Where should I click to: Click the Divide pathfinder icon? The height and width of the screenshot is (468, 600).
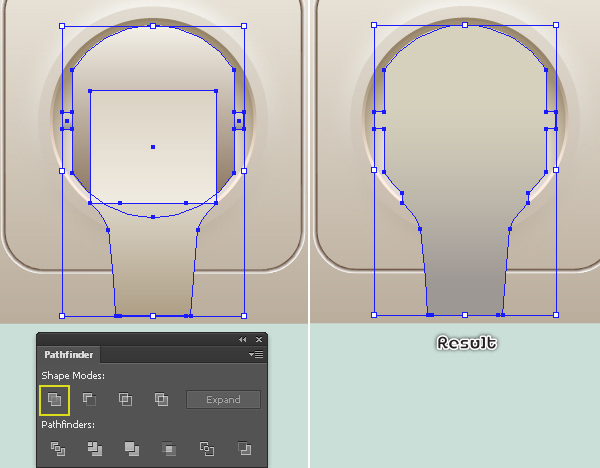58,448
